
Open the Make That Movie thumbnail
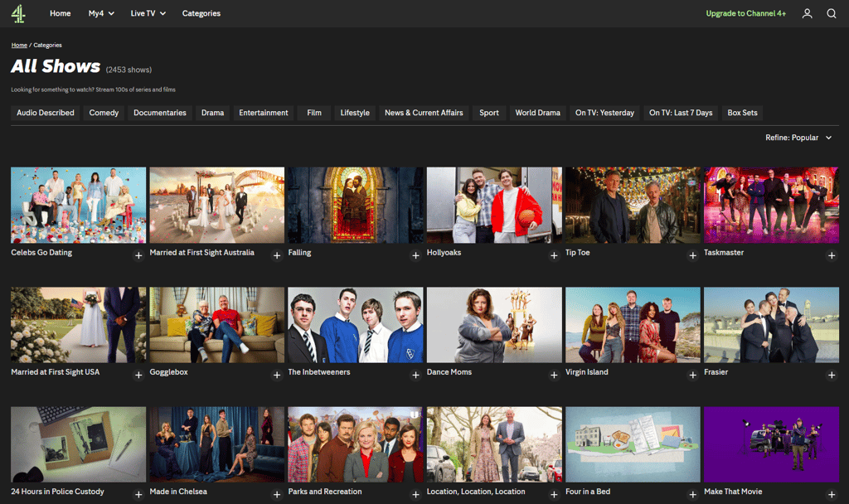click(x=772, y=444)
